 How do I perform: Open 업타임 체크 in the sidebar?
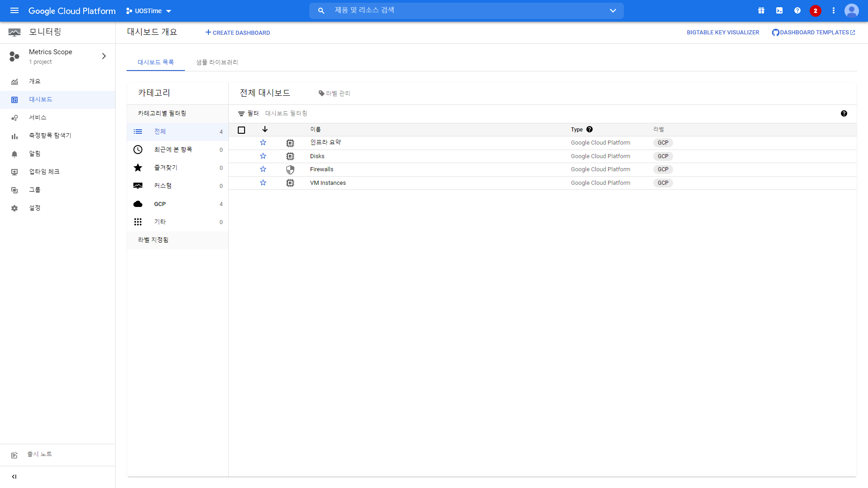57,172
